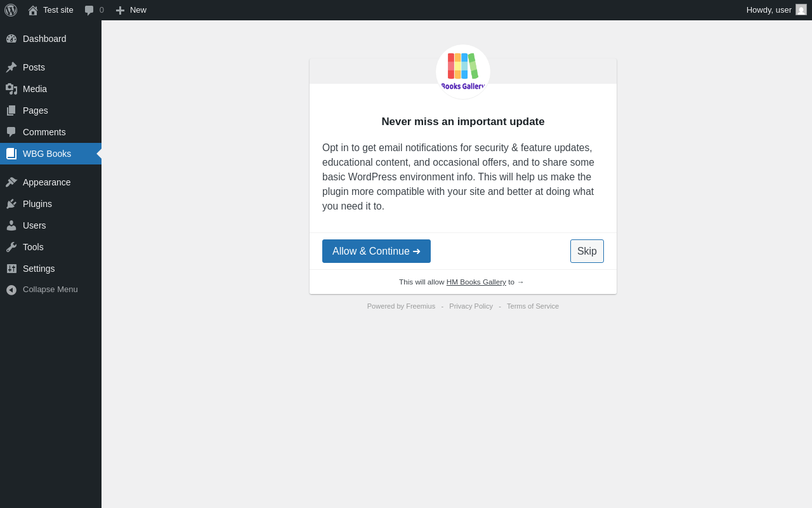Select the WBG Books menu item

(x=51, y=154)
